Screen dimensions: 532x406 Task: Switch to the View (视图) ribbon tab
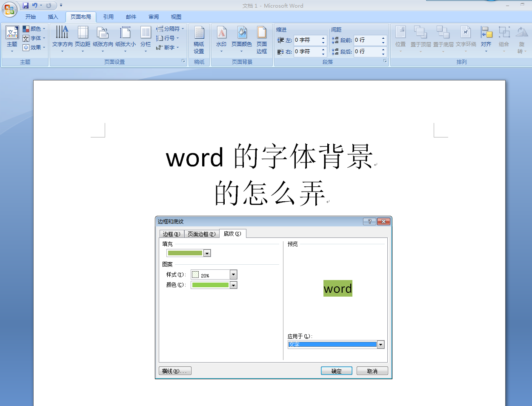[x=176, y=17]
